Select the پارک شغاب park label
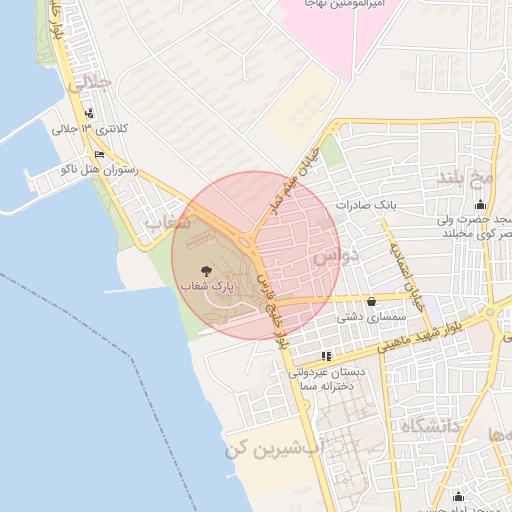This screenshot has height=512, width=512. (207, 287)
